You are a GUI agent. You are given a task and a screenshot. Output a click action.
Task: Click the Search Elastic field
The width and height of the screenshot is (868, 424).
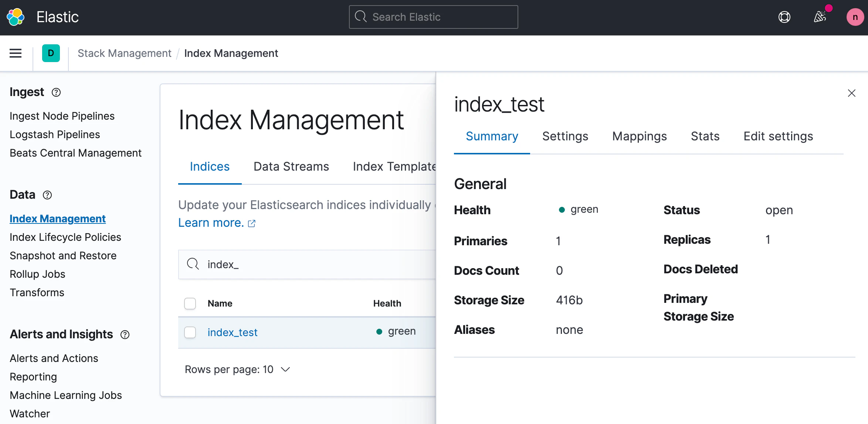[x=433, y=17]
